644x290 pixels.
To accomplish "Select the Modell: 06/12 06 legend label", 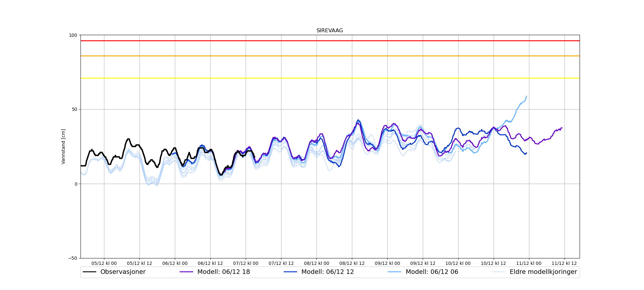I will [x=432, y=272].
